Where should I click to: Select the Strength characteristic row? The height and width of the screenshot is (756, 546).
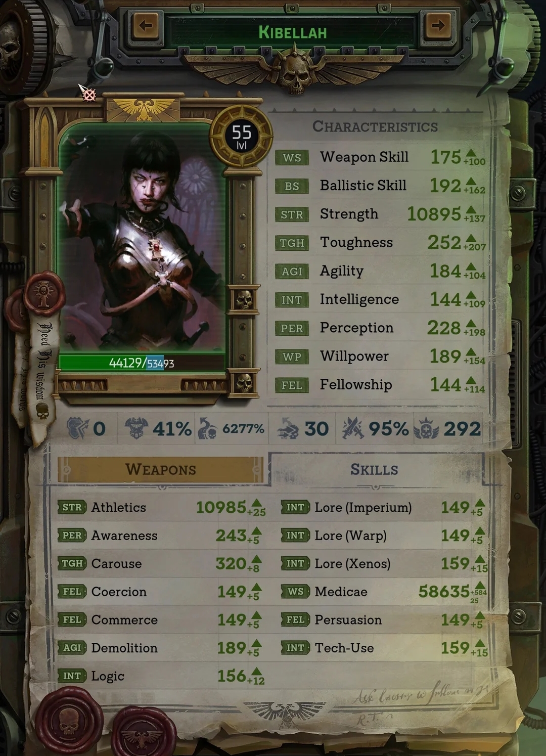[380, 214]
